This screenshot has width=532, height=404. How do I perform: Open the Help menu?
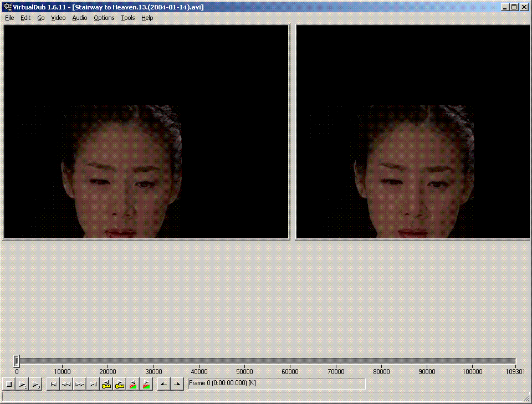pyautogui.click(x=147, y=18)
